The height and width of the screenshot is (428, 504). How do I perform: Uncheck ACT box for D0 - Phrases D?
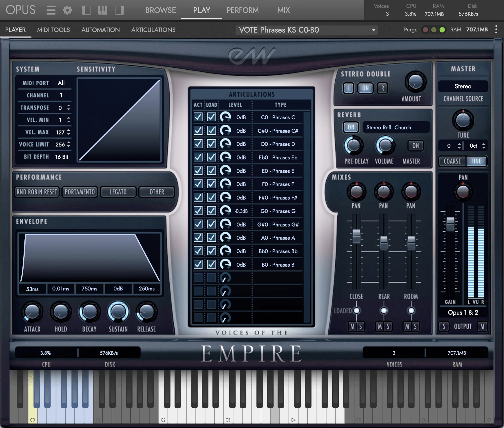[198, 144]
